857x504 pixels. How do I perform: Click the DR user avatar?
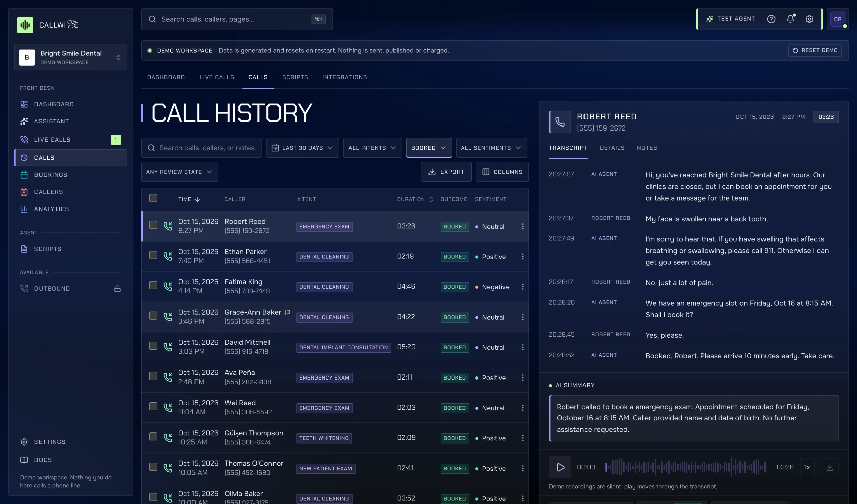pos(838,19)
